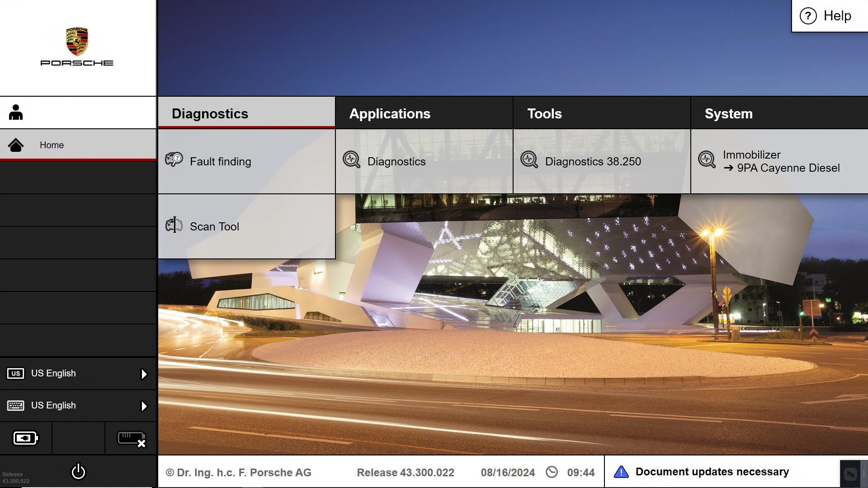This screenshot has height=488, width=868.
Task: Click the Immobilizer magnifier icon
Action: [707, 160]
